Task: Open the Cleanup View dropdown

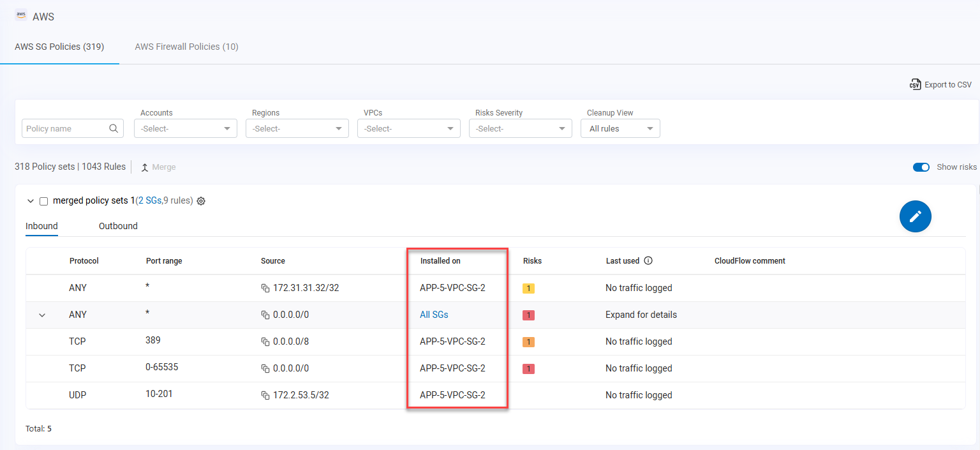Action: click(620, 128)
